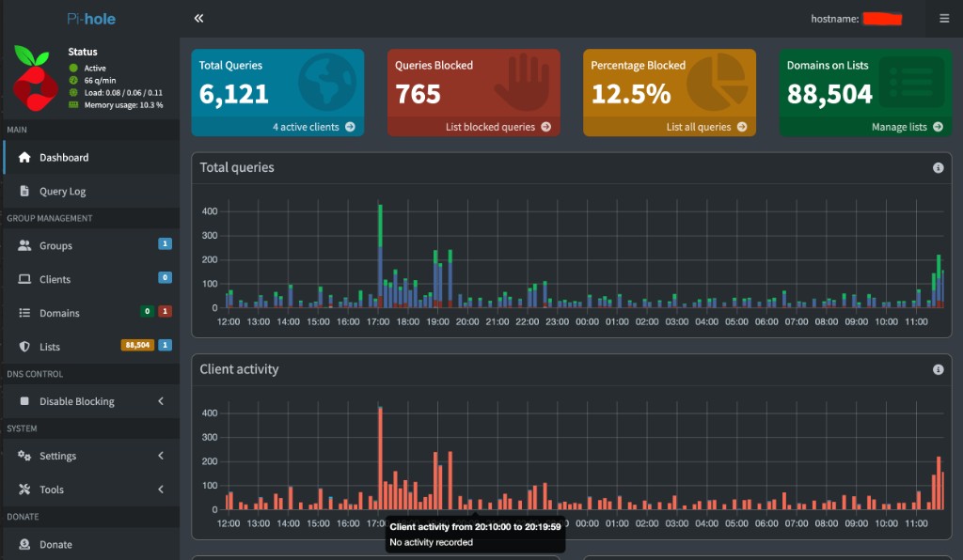963x560 pixels.
Task: Click 88,504 value in Domains on Lists card
Action: point(829,94)
